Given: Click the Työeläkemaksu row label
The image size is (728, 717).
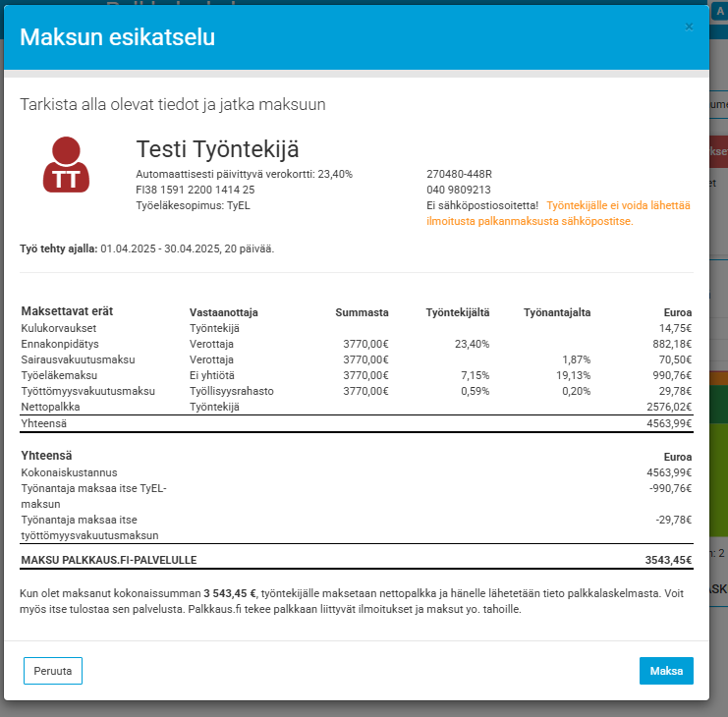Looking at the screenshot, I should [59, 375].
